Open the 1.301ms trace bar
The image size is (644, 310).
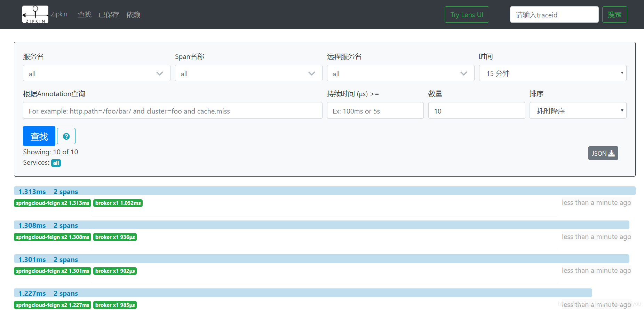321,259
